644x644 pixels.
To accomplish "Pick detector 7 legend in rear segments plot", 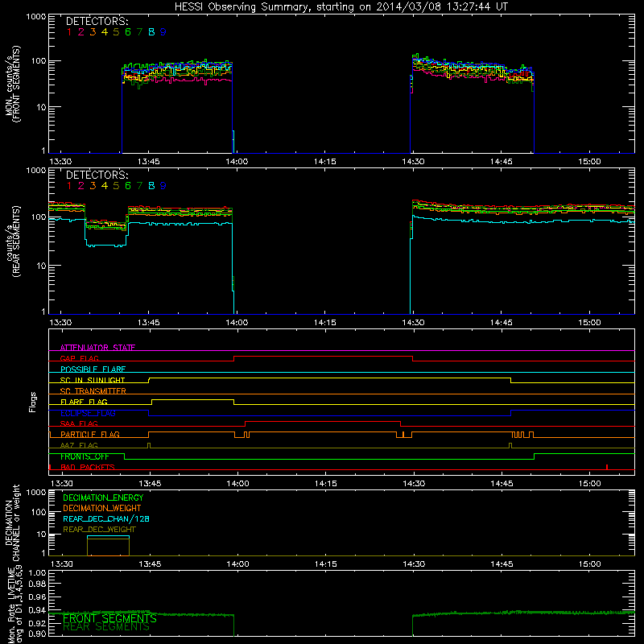I will pos(139,186).
